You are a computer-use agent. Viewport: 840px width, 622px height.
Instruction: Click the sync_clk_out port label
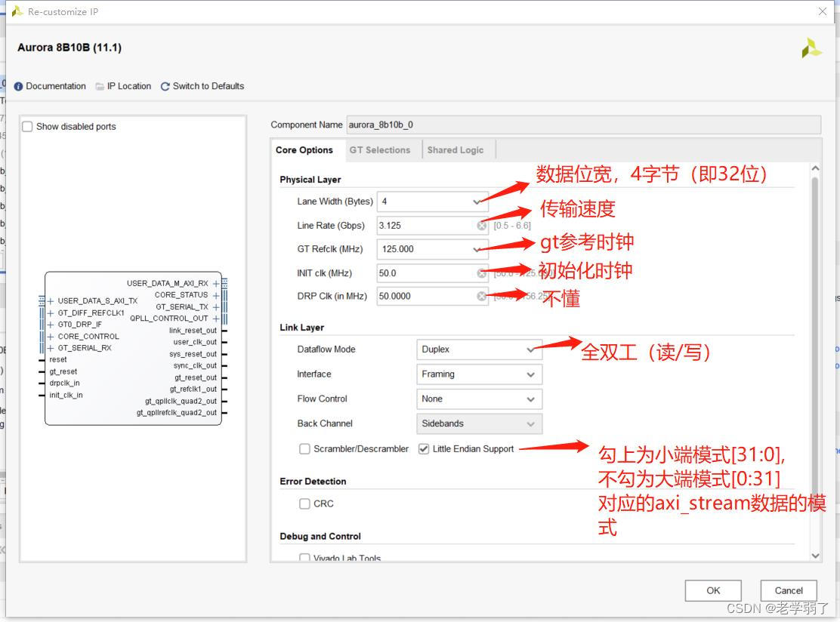click(195, 365)
